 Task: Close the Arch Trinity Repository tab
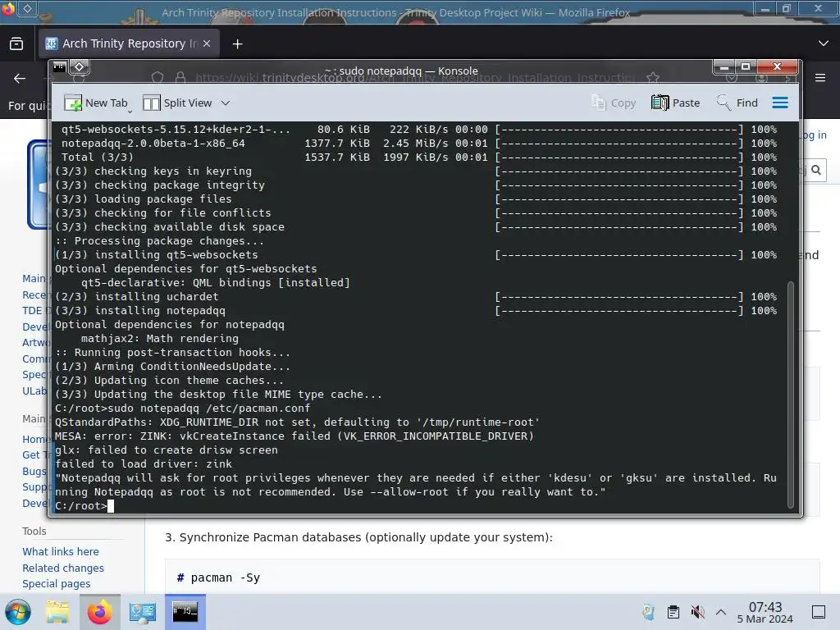click(x=207, y=43)
